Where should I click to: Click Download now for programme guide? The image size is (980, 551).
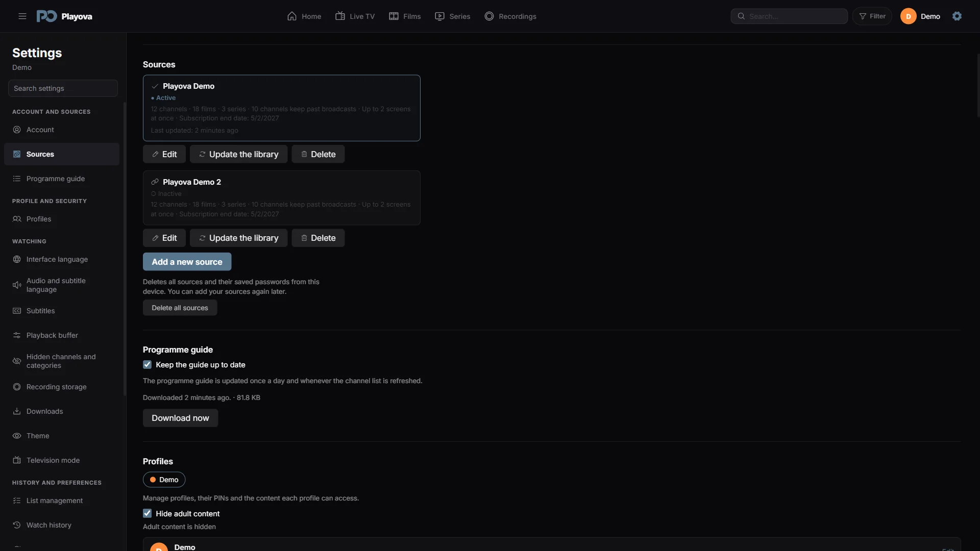point(180,418)
